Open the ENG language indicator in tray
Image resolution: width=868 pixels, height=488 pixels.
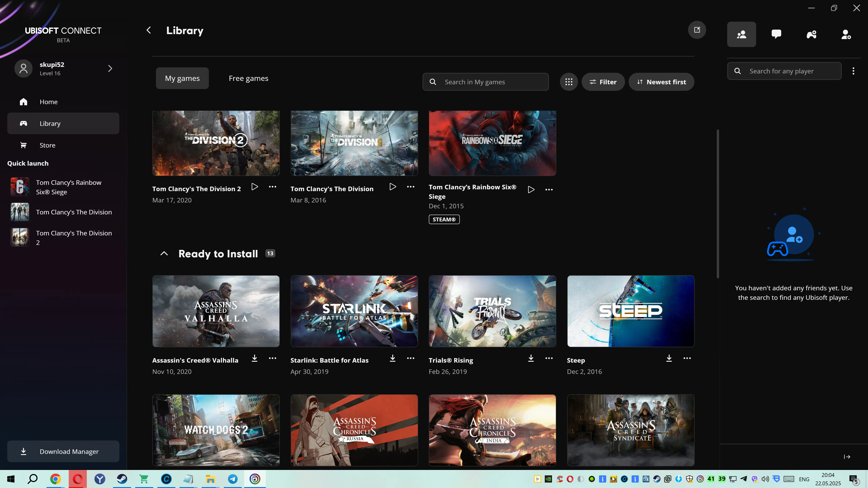804,479
